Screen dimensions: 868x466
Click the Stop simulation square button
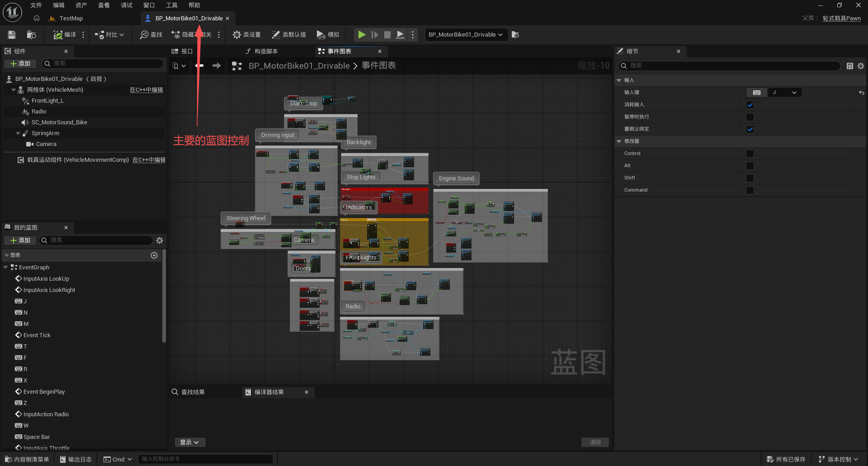(387, 35)
